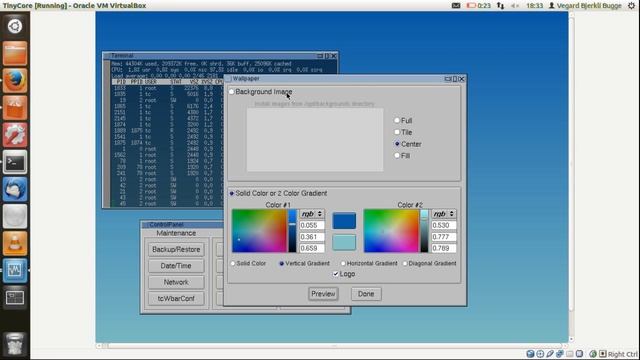
Task: Click the Color #2 brightness slider strip
Action: click(424, 231)
